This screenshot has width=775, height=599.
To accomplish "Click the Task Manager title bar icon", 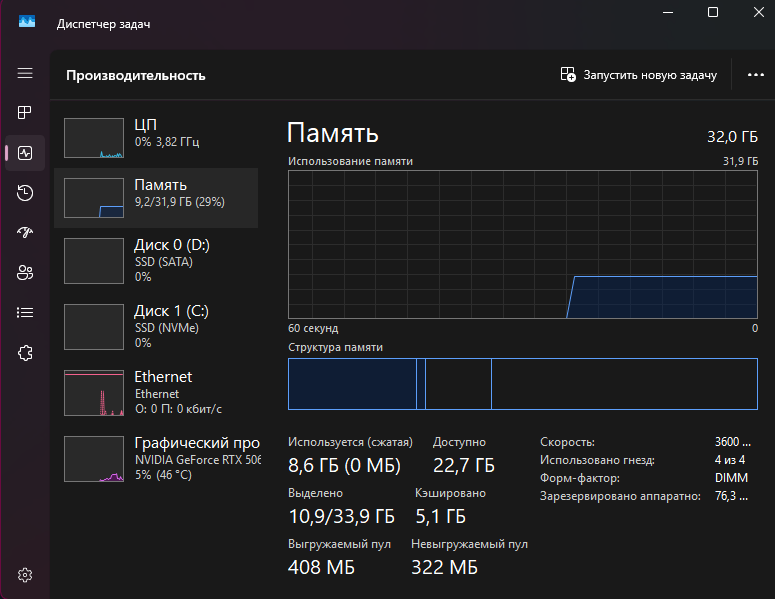I will click(x=27, y=22).
